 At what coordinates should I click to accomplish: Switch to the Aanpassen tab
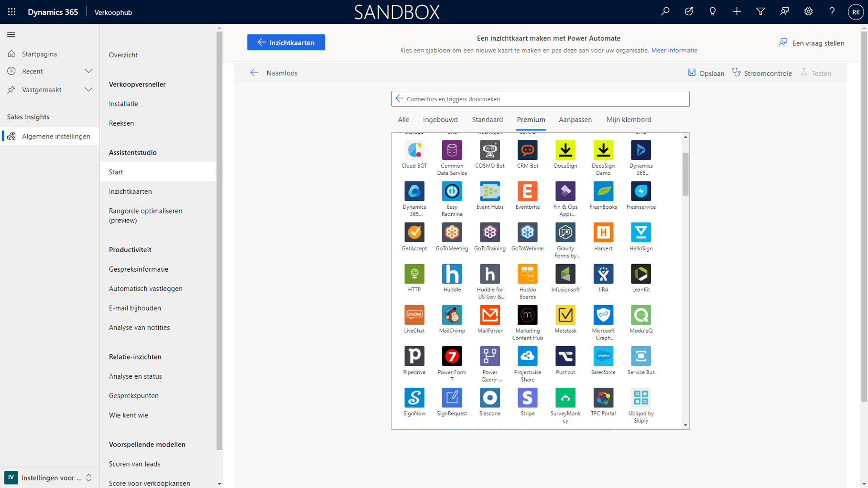coord(575,120)
